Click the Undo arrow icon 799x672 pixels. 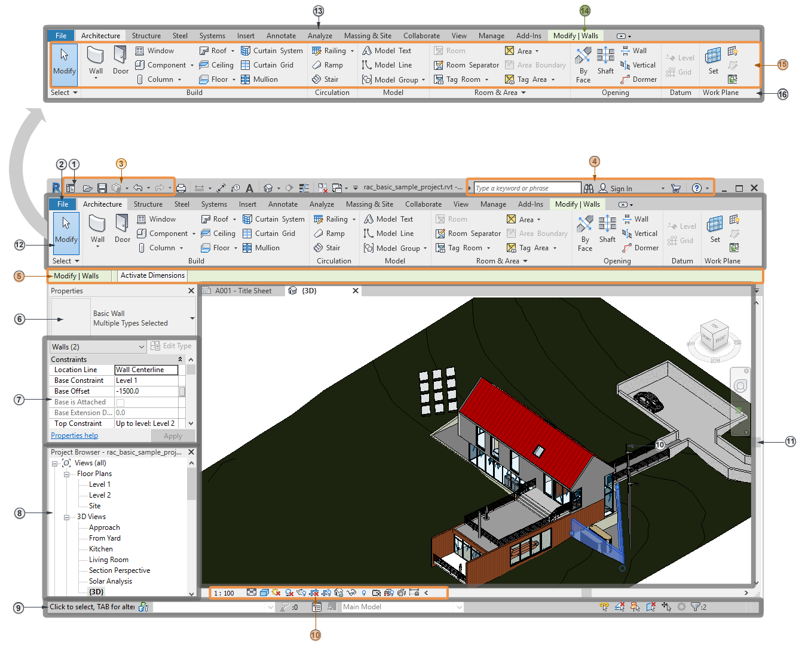pos(137,188)
